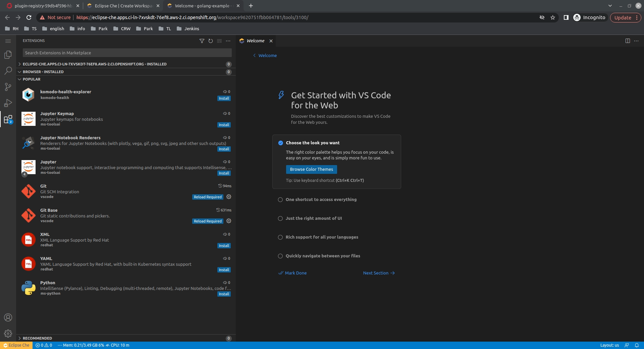Split the editor to the right
Viewport: 644px width, 349px height.
[x=628, y=41]
